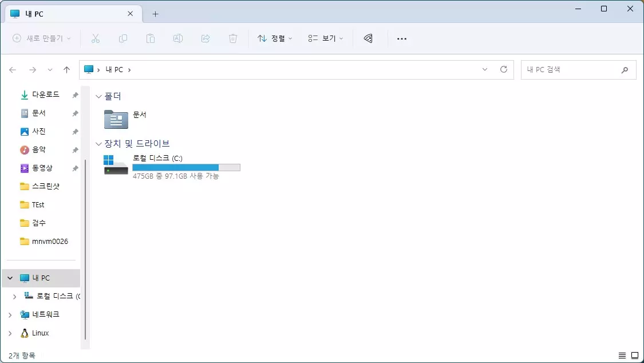Open a new tab with plus button
This screenshot has height=363, width=644.
tap(155, 14)
